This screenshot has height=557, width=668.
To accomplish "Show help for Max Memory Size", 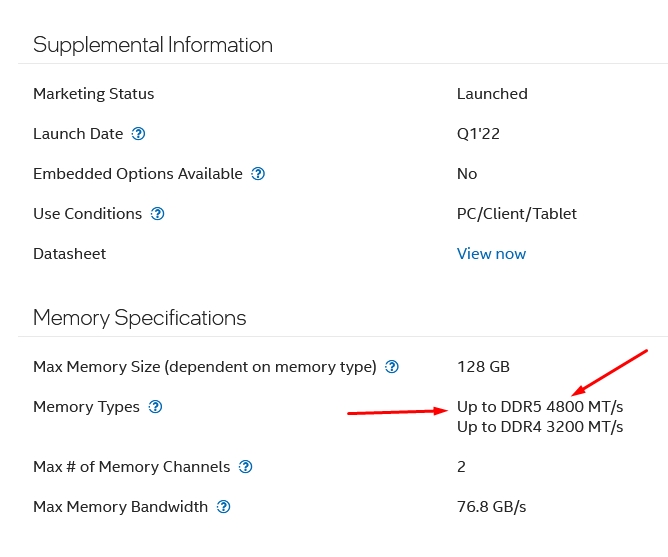I will pos(392,367).
